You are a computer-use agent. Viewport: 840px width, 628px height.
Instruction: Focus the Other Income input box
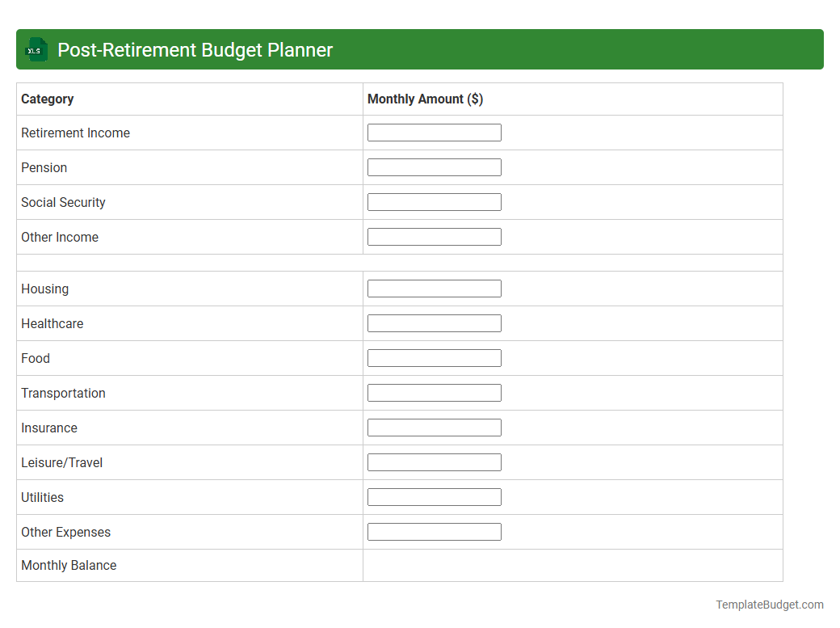pos(434,236)
